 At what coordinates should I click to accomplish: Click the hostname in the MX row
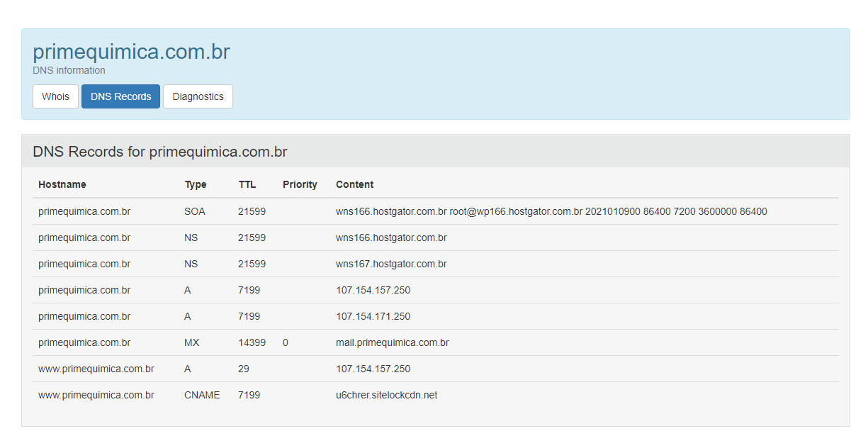tap(84, 342)
